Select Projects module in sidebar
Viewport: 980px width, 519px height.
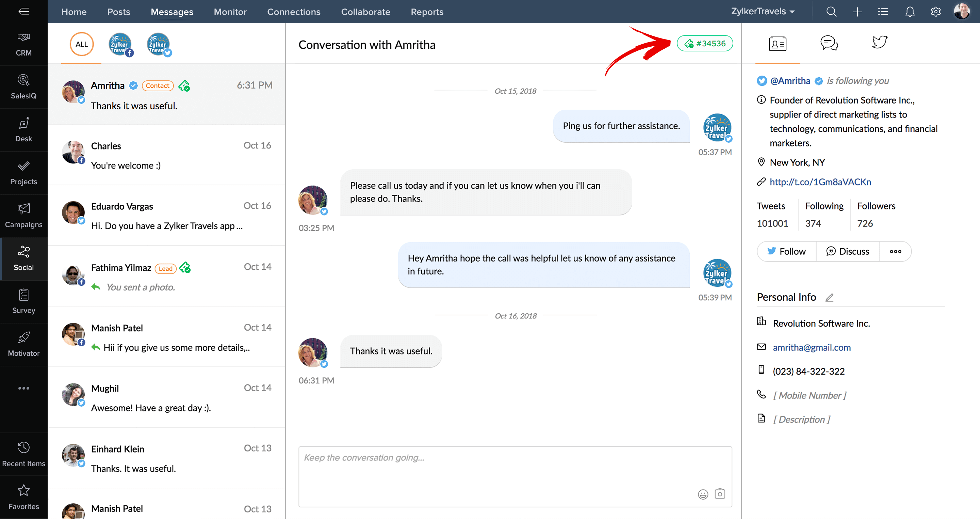24,171
